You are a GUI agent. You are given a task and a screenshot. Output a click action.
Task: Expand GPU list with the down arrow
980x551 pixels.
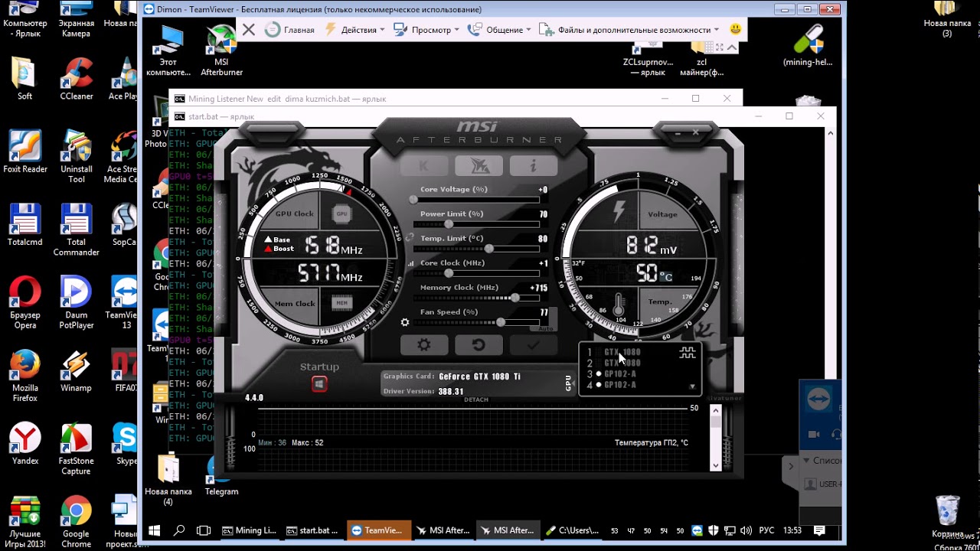[692, 386]
